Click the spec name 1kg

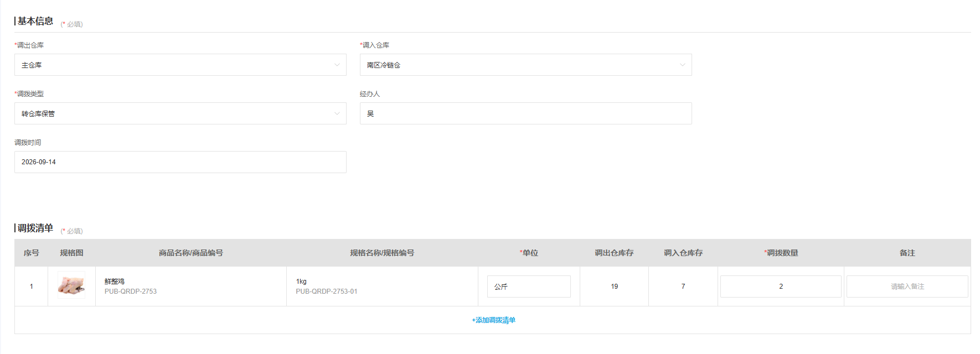(x=301, y=282)
